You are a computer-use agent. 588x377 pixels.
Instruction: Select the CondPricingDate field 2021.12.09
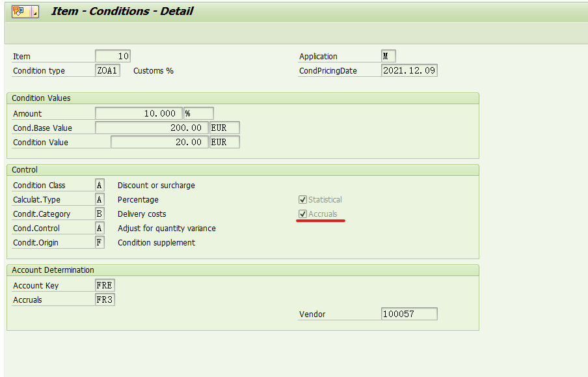[x=409, y=70]
